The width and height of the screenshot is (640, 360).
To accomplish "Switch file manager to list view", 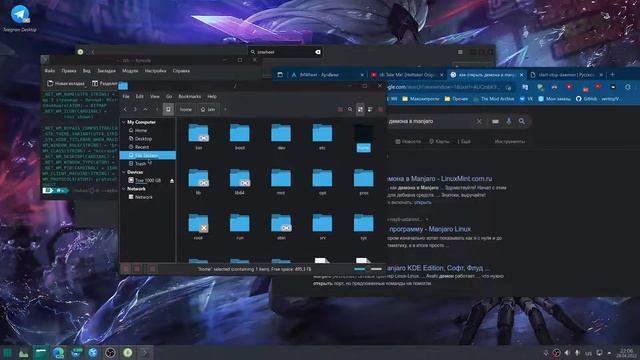I will click(370, 109).
